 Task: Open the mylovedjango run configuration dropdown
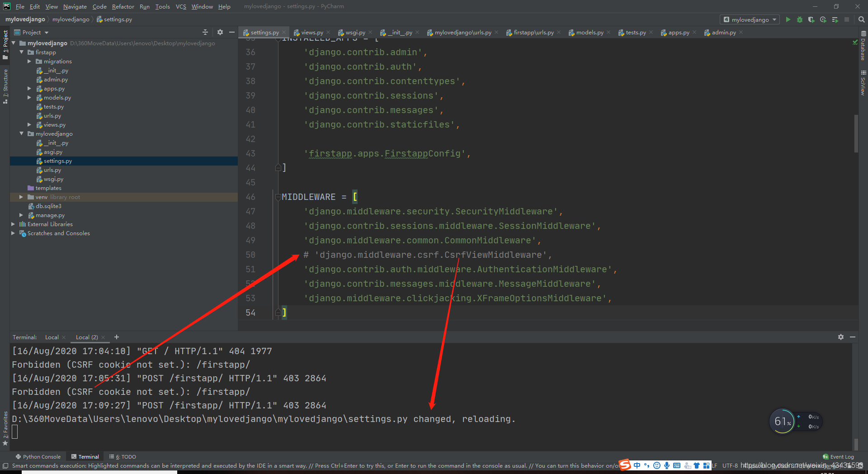[750, 19]
